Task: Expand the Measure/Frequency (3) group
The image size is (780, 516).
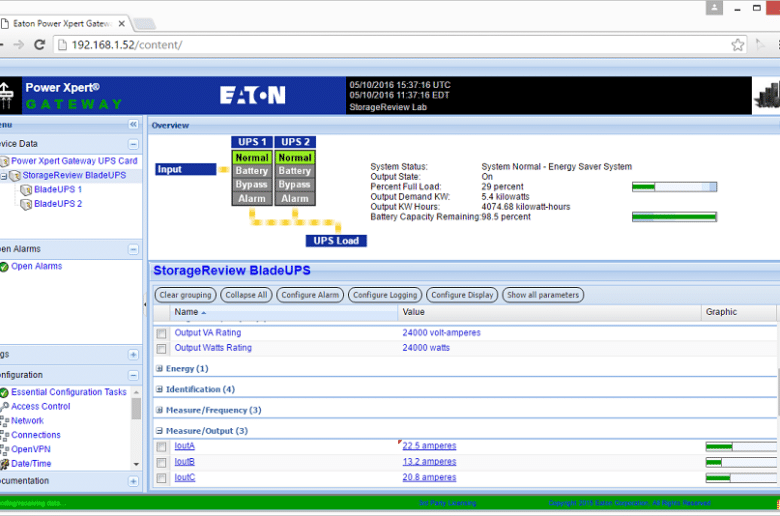Action: 159,410
